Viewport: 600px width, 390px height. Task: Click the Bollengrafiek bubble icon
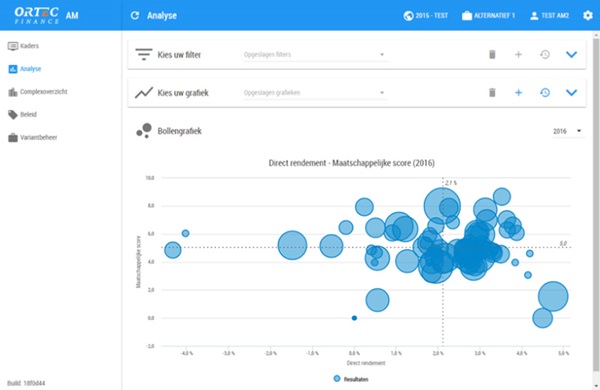pyautogui.click(x=144, y=131)
